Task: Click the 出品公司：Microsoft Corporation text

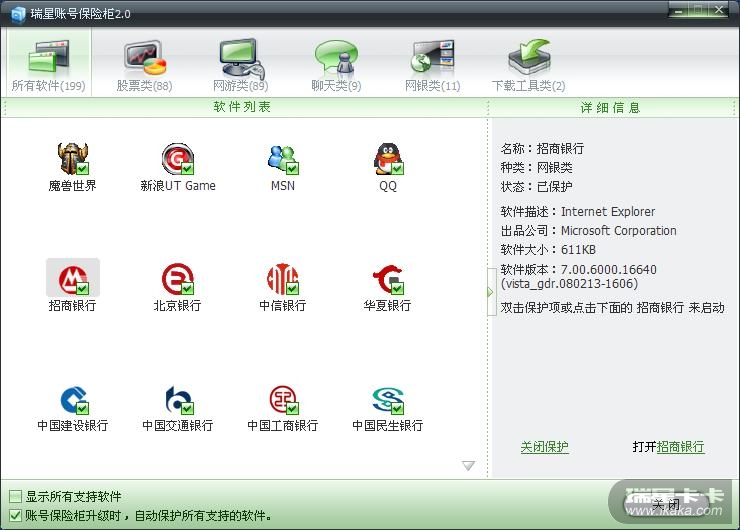Action: 589,230
